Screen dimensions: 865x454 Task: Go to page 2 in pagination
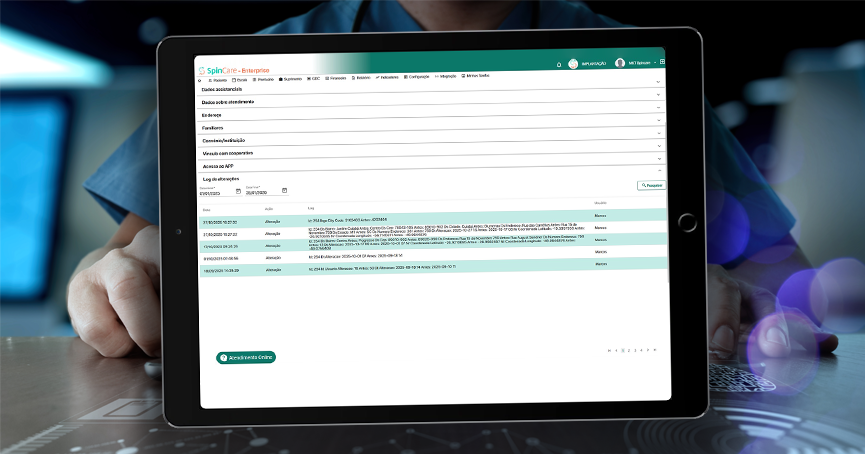pyautogui.click(x=629, y=350)
